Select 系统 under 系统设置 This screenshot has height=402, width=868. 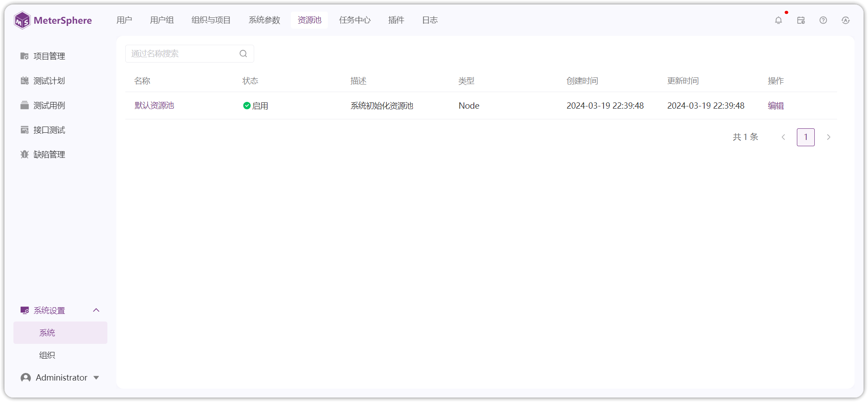click(60, 333)
